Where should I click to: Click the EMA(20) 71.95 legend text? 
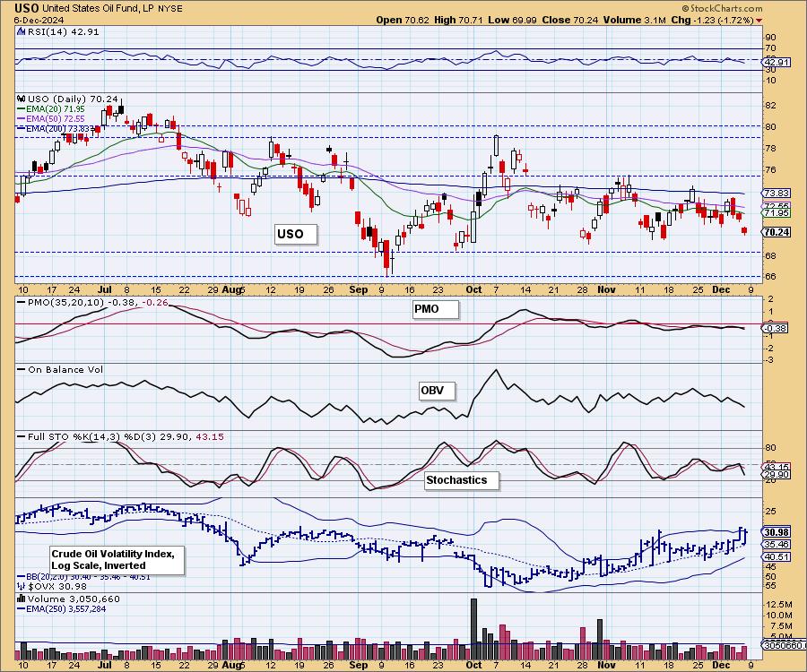coord(55,109)
